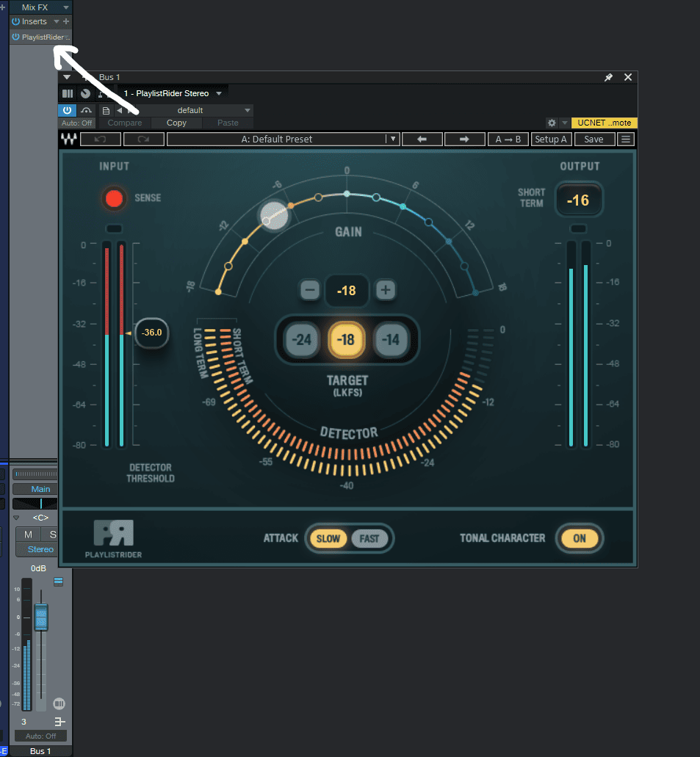This screenshot has height=757, width=700.
Task: Click the Save button
Action: point(593,140)
